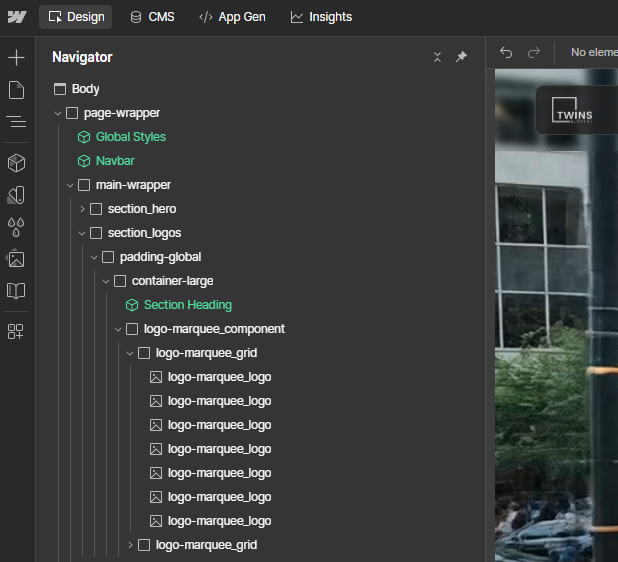Image resolution: width=618 pixels, height=562 pixels.
Task: Select the Section Heading component
Action: (x=188, y=305)
